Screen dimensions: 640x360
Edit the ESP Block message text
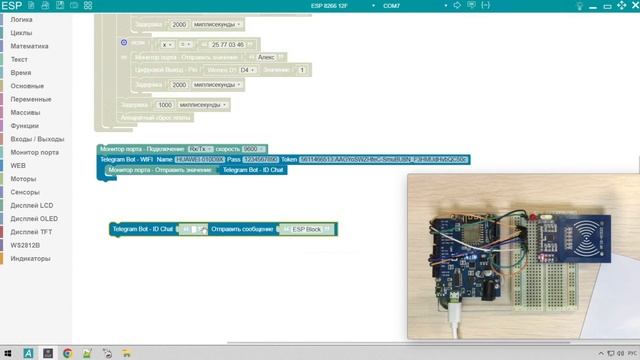[x=307, y=229]
